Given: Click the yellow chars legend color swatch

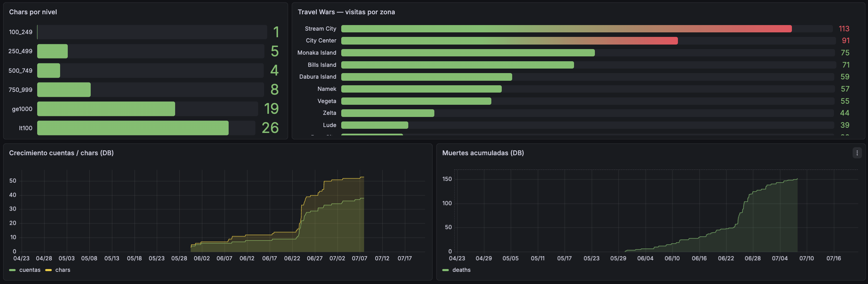Looking at the screenshot, I should [48, 270].
